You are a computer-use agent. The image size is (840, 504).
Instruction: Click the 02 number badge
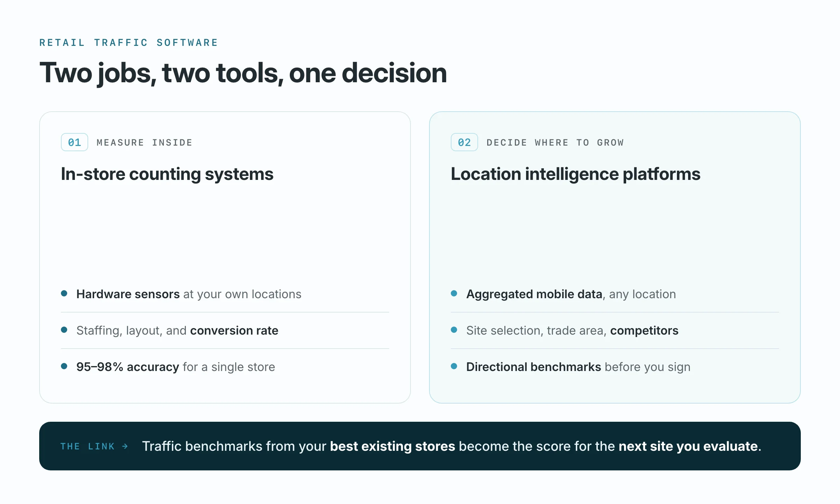(464, 142)
